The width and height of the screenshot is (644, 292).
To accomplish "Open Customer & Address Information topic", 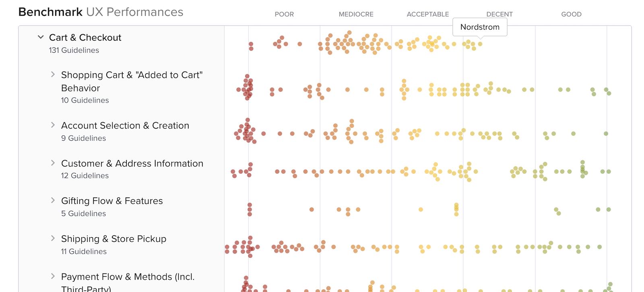I will 132,163.
